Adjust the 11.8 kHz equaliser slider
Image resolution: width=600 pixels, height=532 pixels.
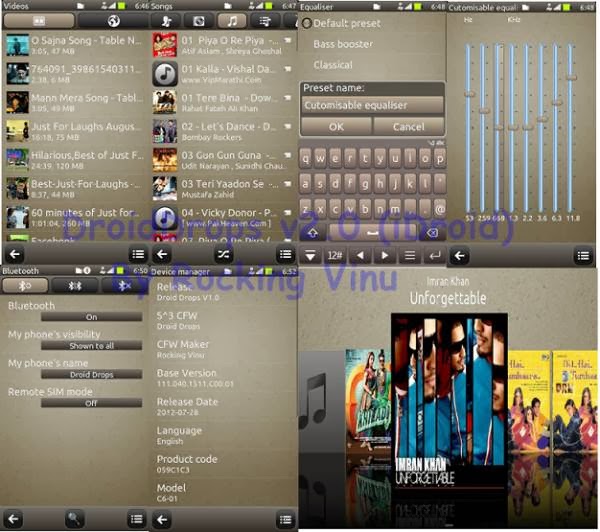(571, 77)
